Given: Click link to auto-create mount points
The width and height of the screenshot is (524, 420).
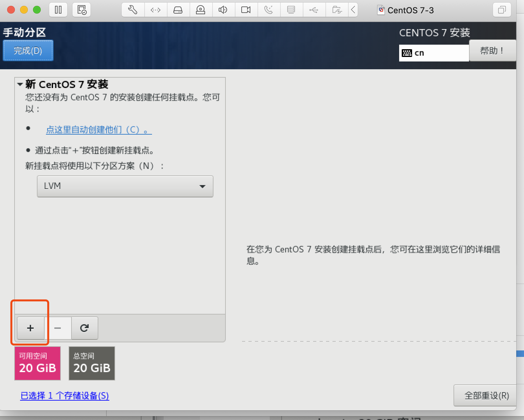Looking at the screenshot, I should coord(99,130).
